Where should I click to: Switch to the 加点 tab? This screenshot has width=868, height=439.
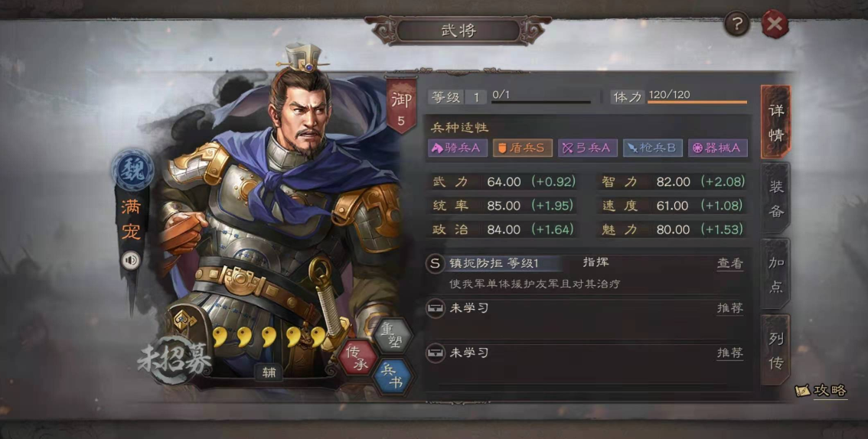click(x=775, y=275)
